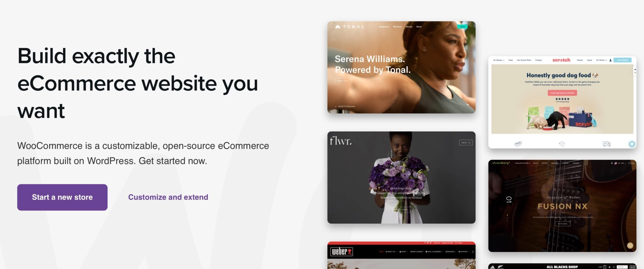Screen dimensions: 644x269
Task: Click the dog head icon on Scratch
Action: 562,144
